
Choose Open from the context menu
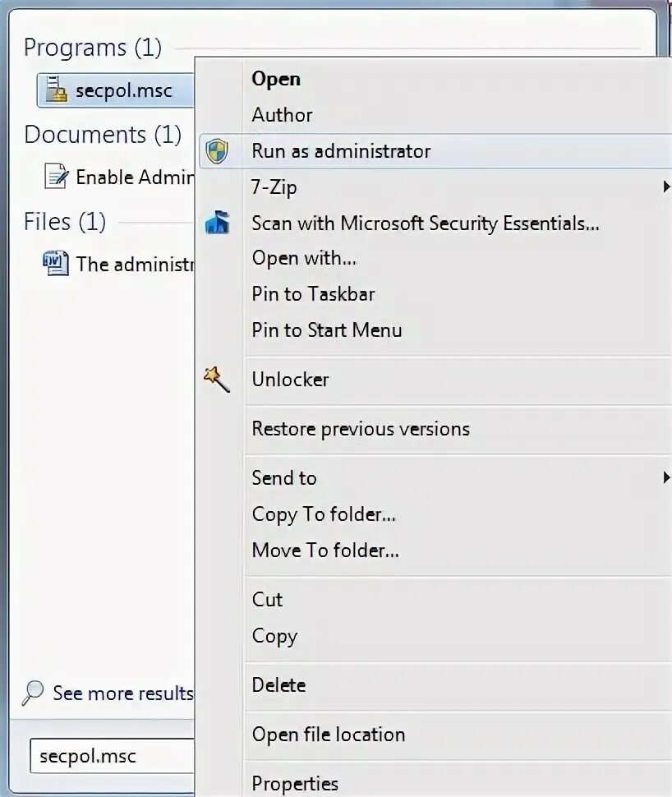tap(276, 79)
